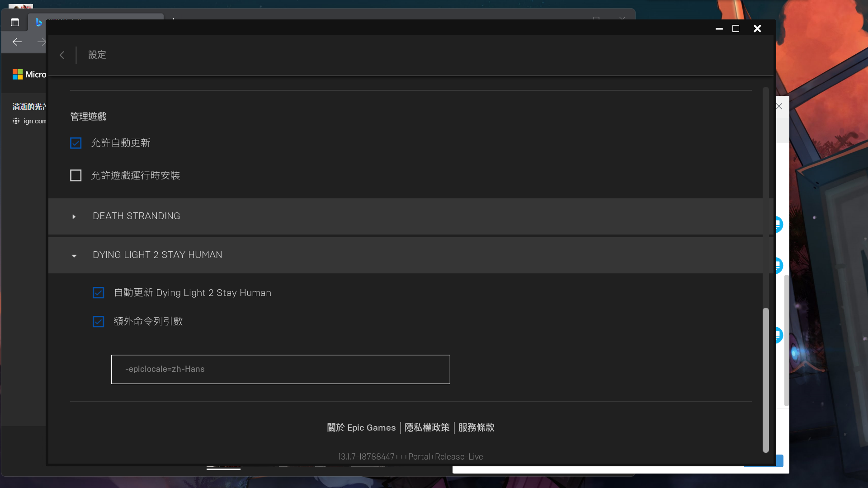Open the 關於 Epic Games link
Screen dimensions: 868x488
(361, 427)
